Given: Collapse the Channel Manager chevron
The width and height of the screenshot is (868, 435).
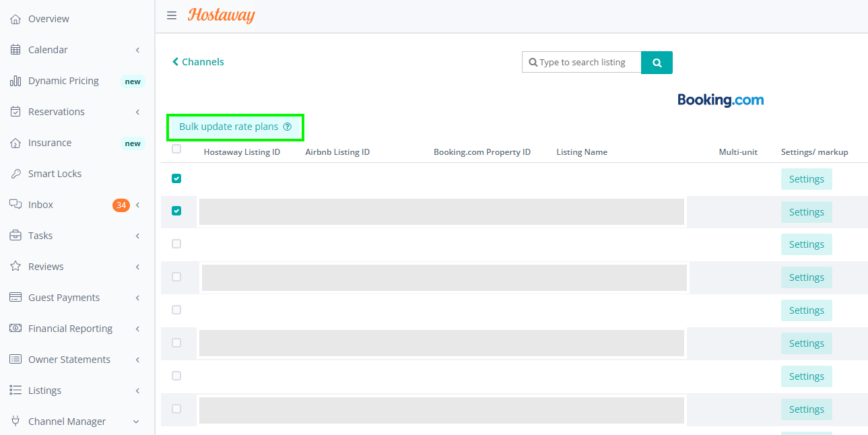Looking at the screenshot, I should coord(136,422).
